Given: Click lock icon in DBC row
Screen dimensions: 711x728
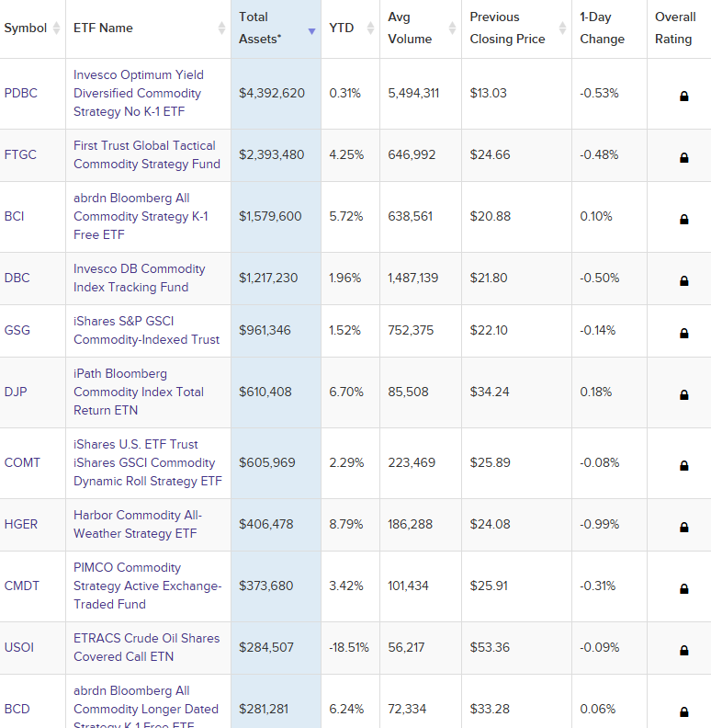Looking at the screenshot, I should (683, 281).
